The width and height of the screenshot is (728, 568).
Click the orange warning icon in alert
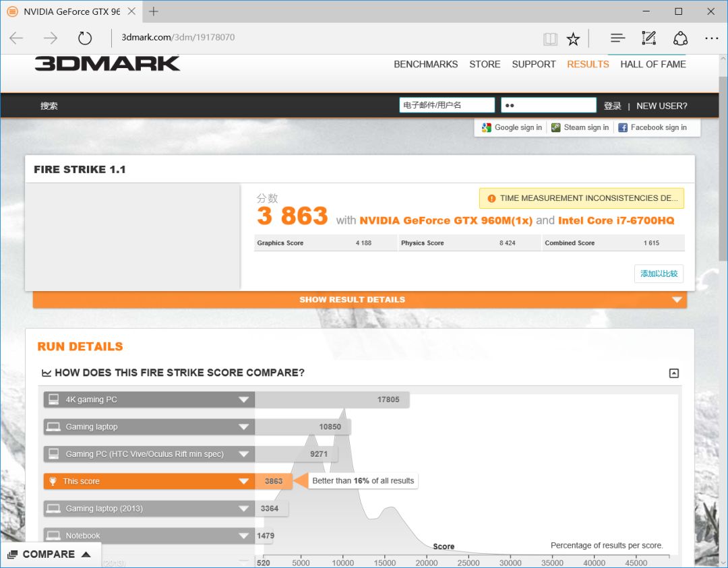(x=491, y=199)
